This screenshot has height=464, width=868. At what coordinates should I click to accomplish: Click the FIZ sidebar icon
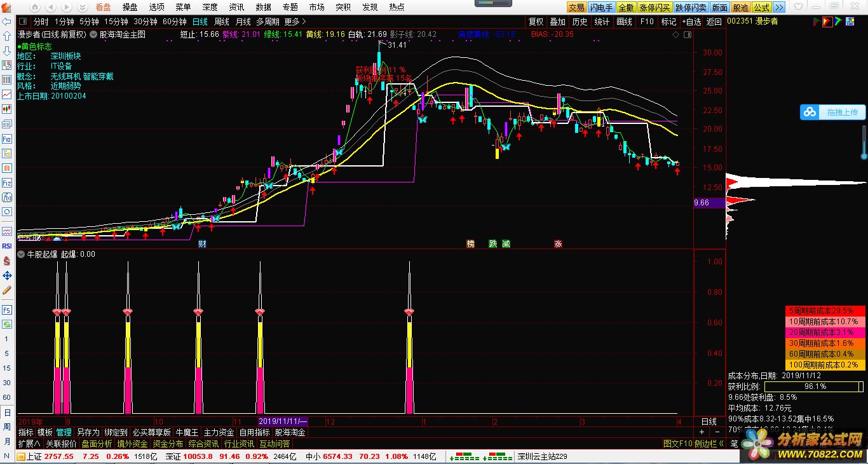point(6,182)
